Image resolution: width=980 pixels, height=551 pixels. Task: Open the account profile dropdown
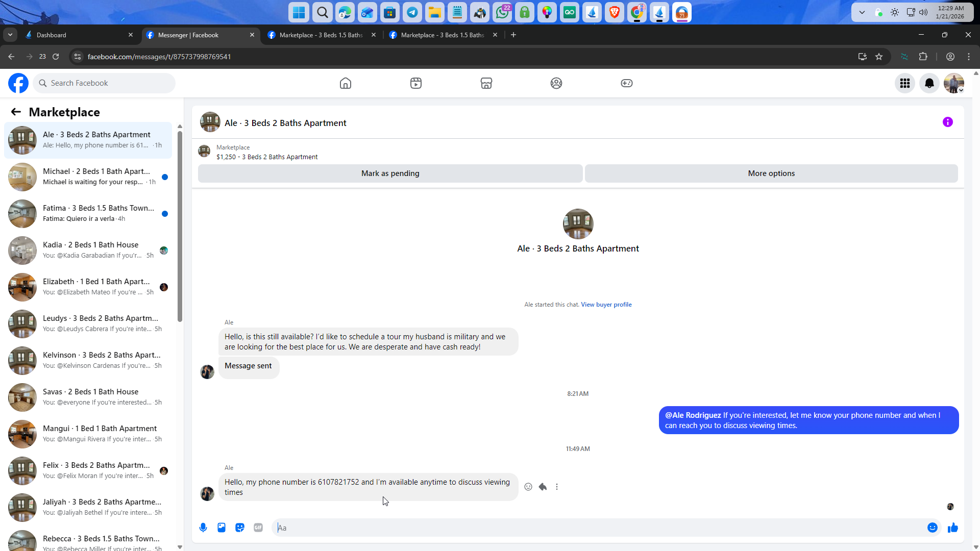(954, 83)
